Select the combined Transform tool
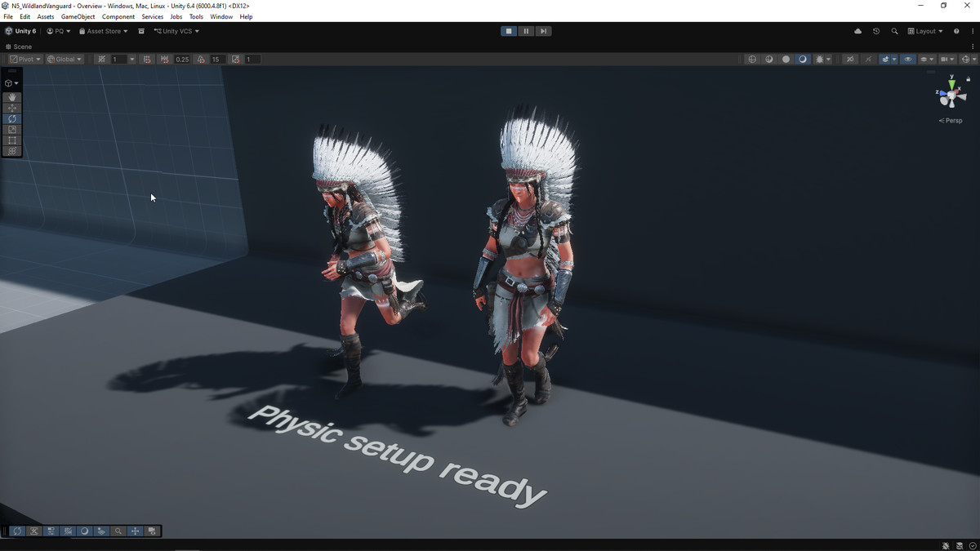Image resolution: width=980 pixels, height=551 pixels. 12,151
